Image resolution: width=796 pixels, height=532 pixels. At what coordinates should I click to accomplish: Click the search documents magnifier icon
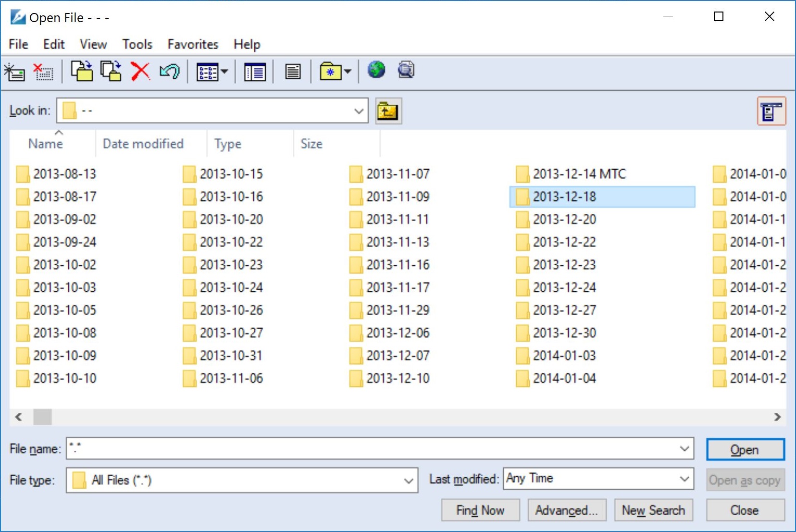click(406, 70)
